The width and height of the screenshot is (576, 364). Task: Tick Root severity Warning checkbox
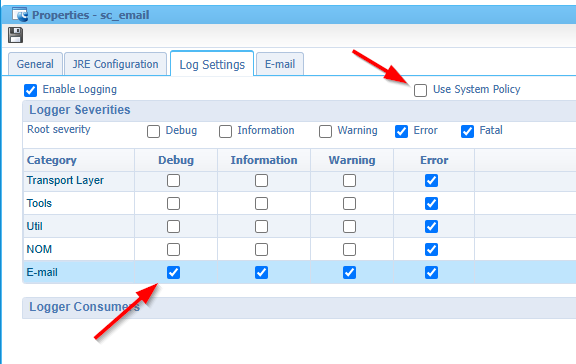coord(325,131)
